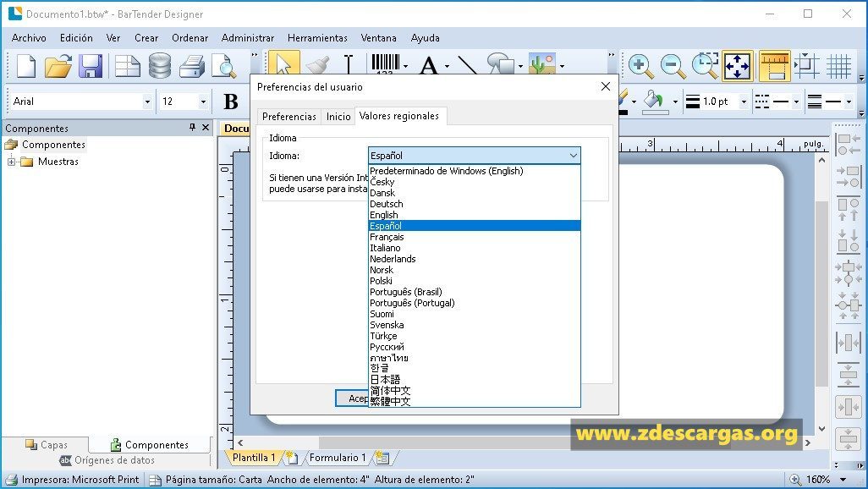Click the Fit to window icon
The width and height of the screenshot is (868, 489).
point(738,66)
